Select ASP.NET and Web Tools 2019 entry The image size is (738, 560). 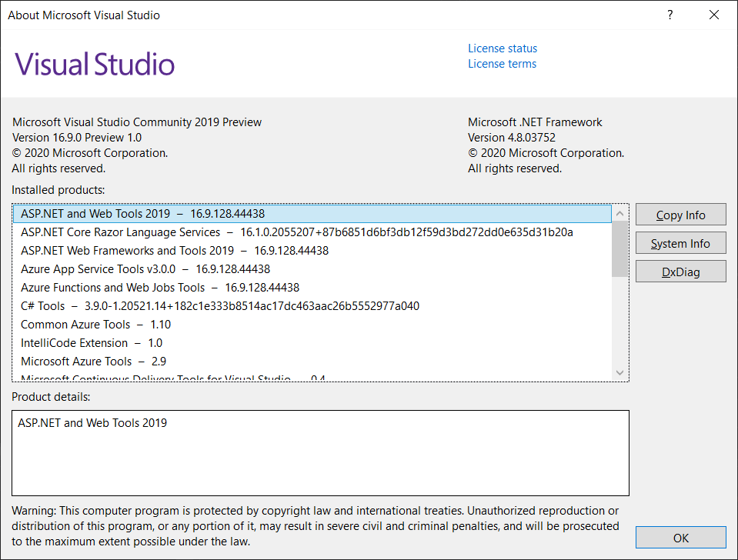142,214
